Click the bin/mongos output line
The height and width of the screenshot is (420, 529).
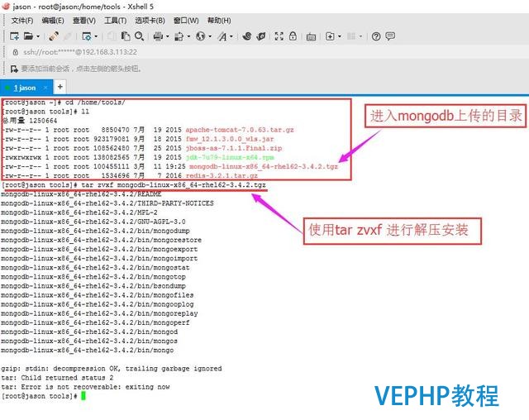pos(89,341)
